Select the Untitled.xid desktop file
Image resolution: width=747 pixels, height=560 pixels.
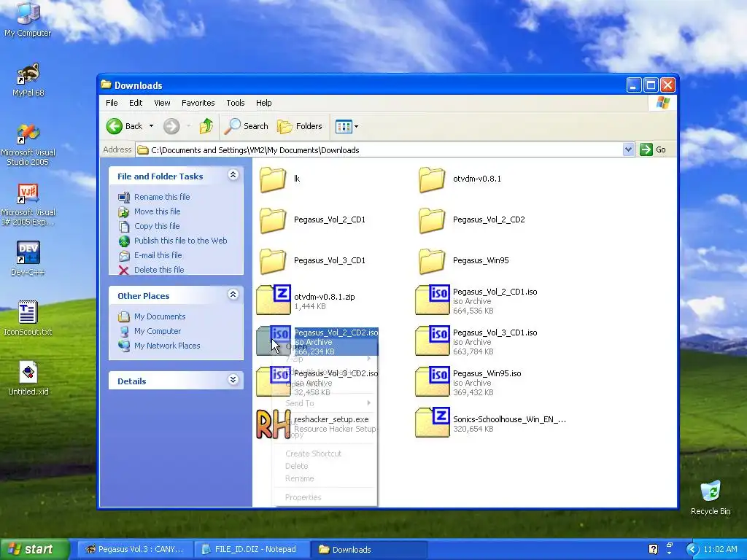28,378
